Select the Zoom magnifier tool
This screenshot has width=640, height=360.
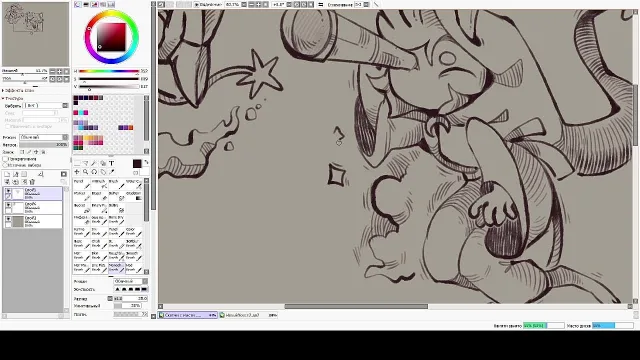point(86,172)
